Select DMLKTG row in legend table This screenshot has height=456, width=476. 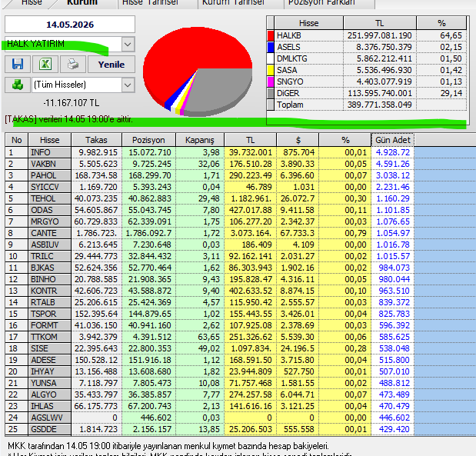coord(367,58)
